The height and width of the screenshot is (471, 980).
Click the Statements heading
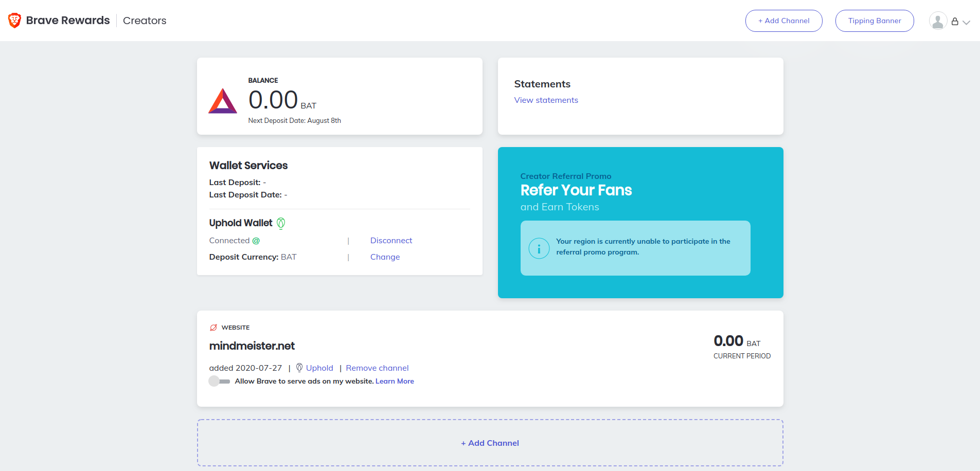(542, 84)
